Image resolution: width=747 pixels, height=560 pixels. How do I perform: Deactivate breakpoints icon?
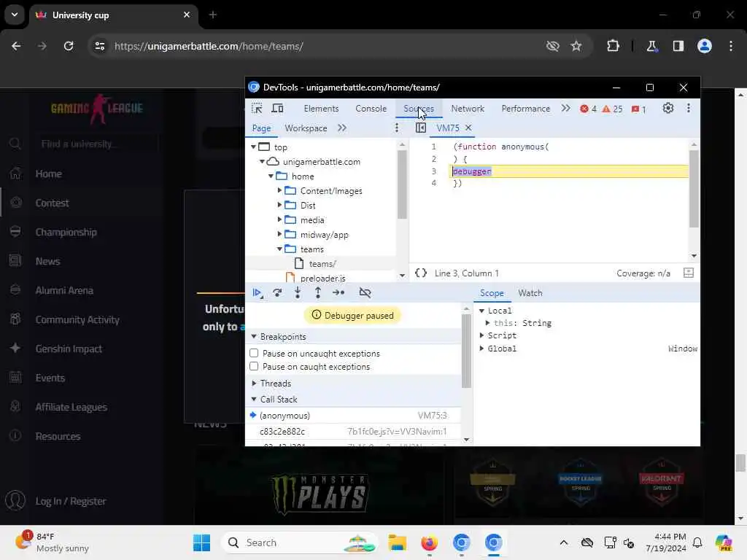coord(365,293)
